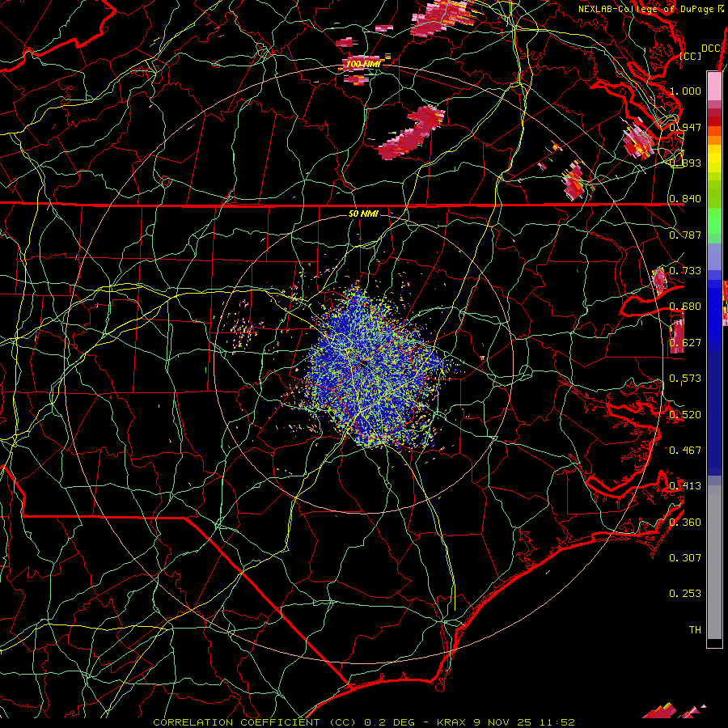Click the gray bottom segment of color bar

tap(714, 562)
